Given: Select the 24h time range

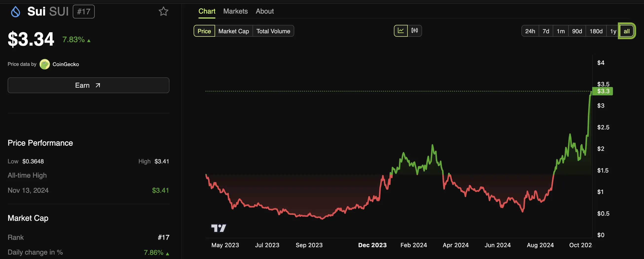Looking at the screenshot, I should point(530,31).
